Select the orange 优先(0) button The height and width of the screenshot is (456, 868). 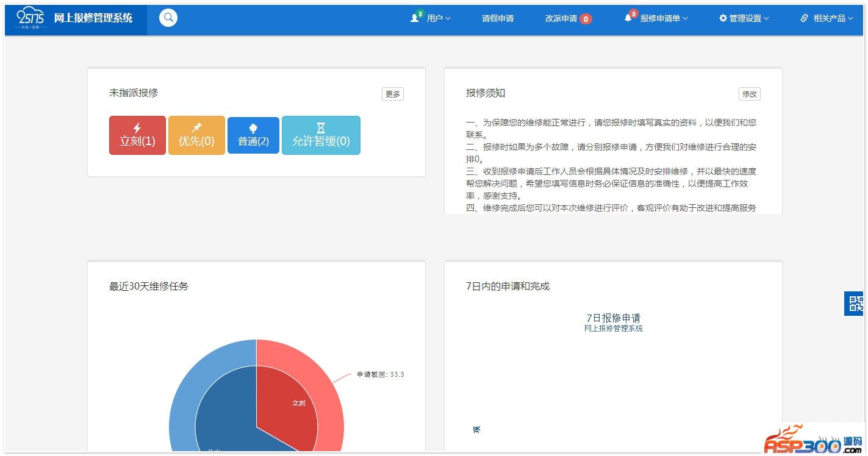[x=196, y=135]
